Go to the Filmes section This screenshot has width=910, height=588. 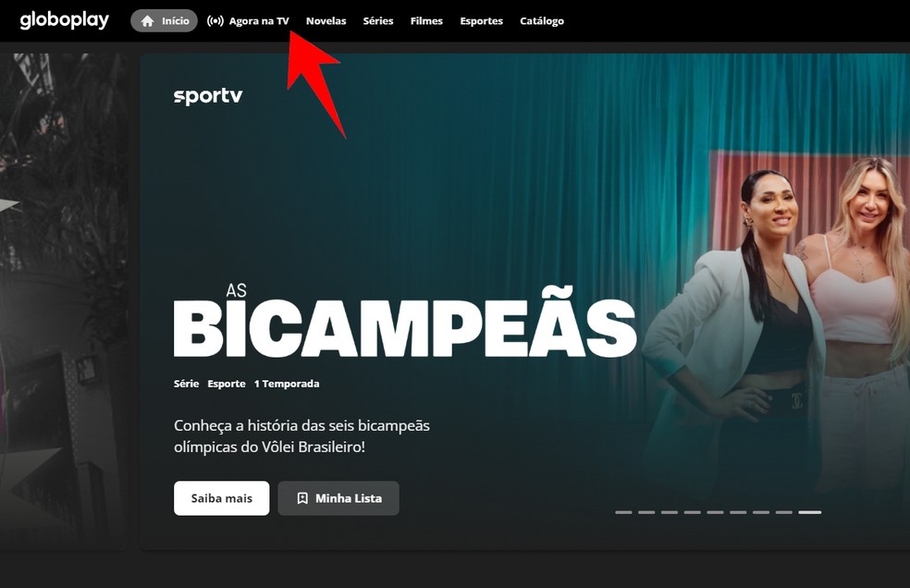click(426, 21)
